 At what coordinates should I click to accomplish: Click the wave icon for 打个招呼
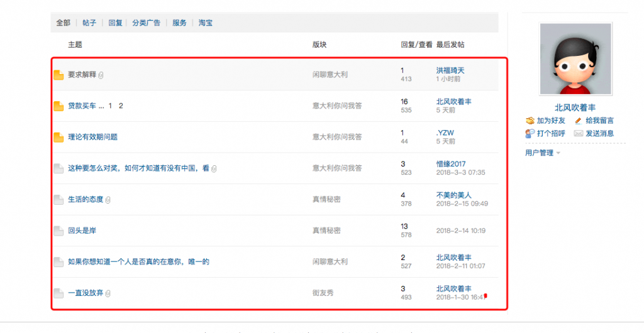coord(530,133)
